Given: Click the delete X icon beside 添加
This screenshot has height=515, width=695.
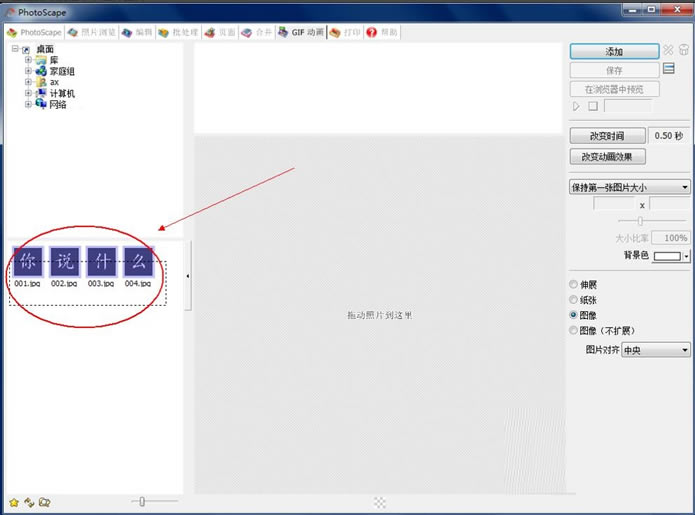Looking at the screenshot, I should coord(668,50).
